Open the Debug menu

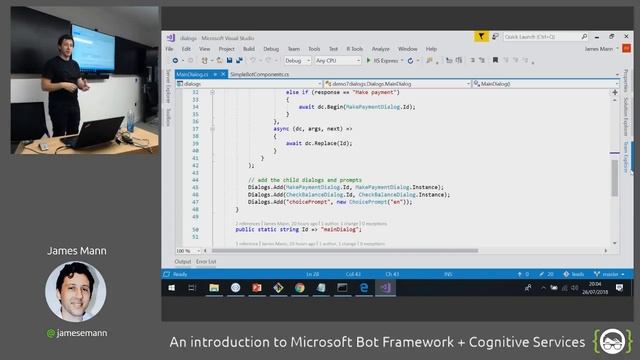click(271, 49)
